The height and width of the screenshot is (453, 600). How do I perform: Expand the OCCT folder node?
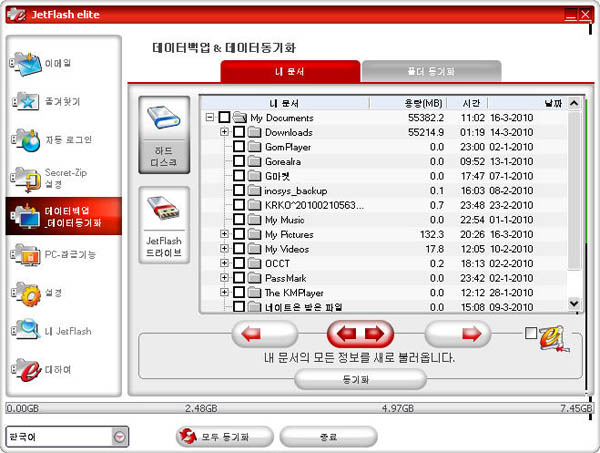point(224,263)
